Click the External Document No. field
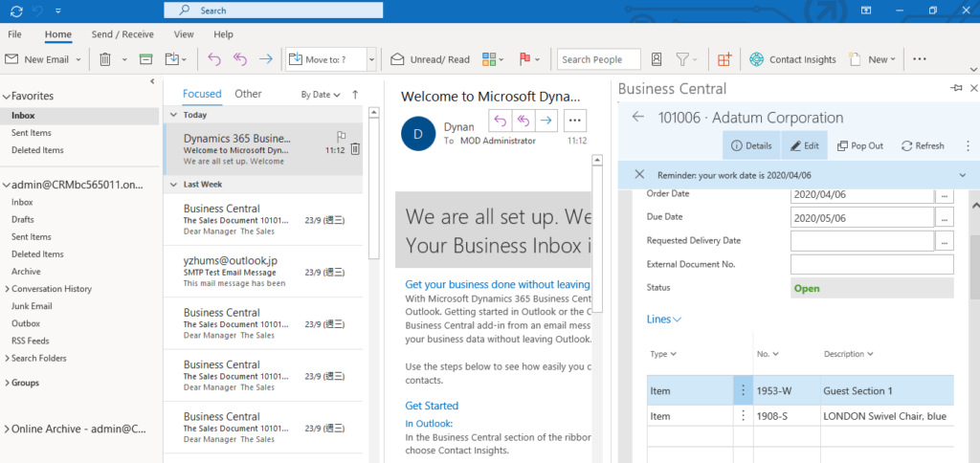 871,264
